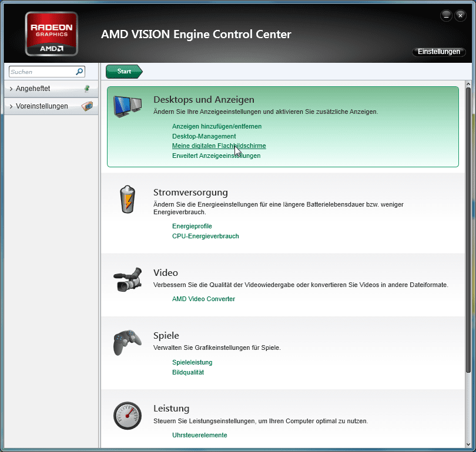
Task: Click the Start breadcrumb button
Action: [x=124, y=72]
